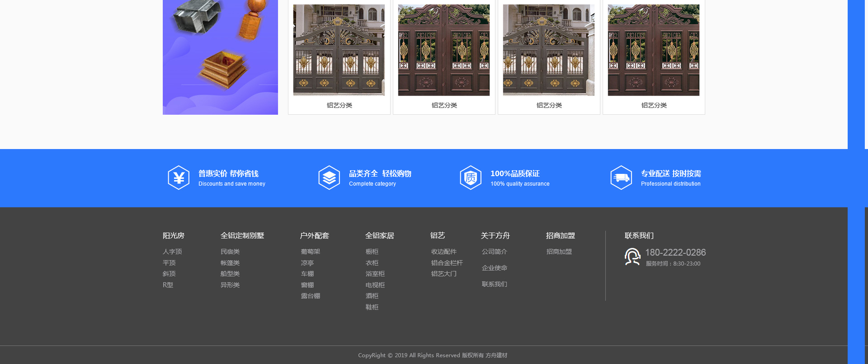Open the 阳光房 footer heading
The image size is (868, 364).
(174, 236)
